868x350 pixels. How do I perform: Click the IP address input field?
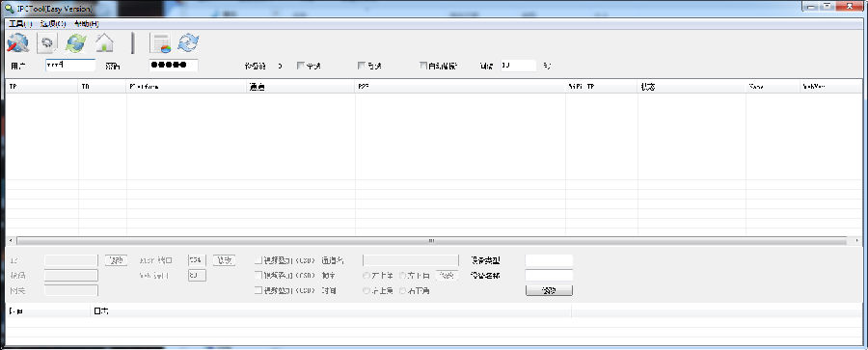pos(70,260)
